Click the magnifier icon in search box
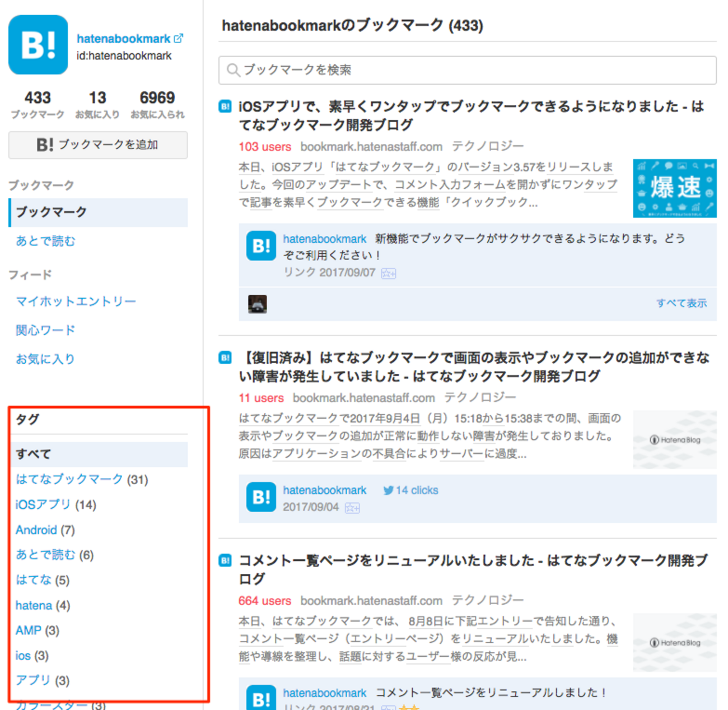This screenshot has height=710, width=728. coord(233,70)
